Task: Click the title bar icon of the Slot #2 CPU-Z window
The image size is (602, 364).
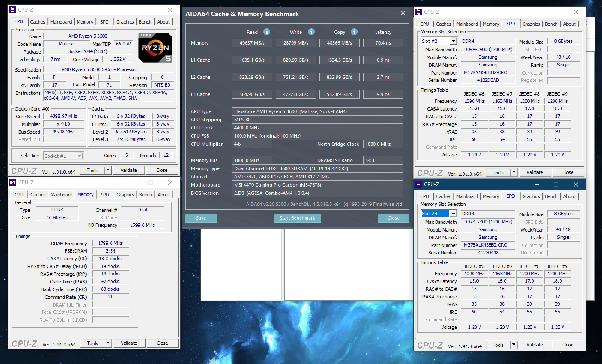Action: point(418,12)
